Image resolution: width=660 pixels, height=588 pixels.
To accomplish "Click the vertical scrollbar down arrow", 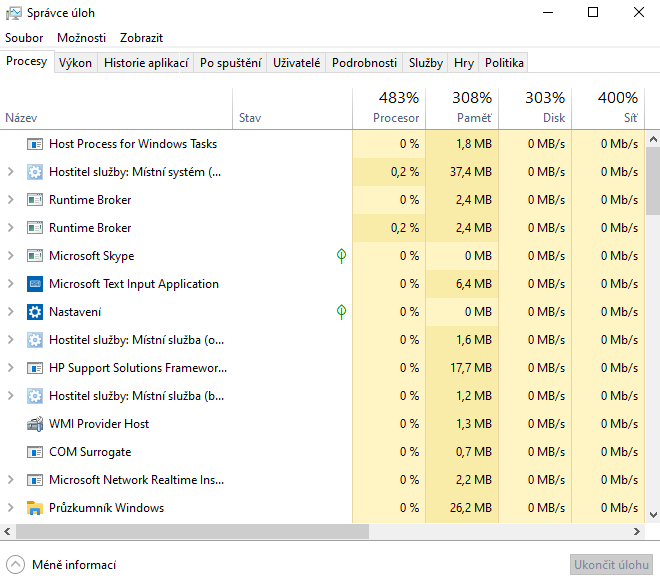I will tap(653, 515).
